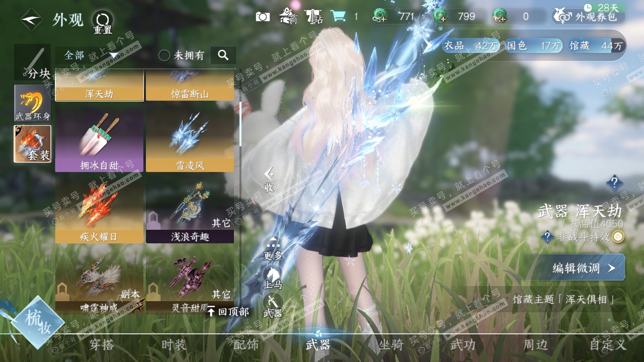The image size is (644, 362).
Task: Select the 惊雷断山 weapon card
Action: point(190,85)
